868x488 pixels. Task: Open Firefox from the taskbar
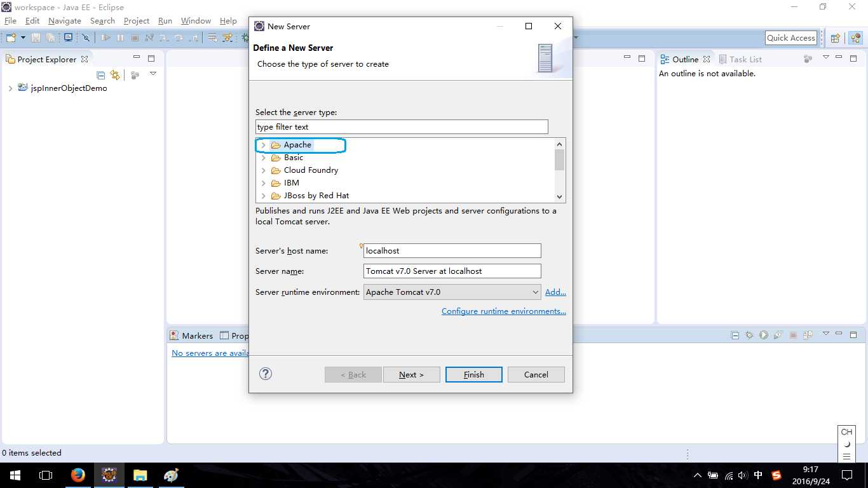coord(78,475)
